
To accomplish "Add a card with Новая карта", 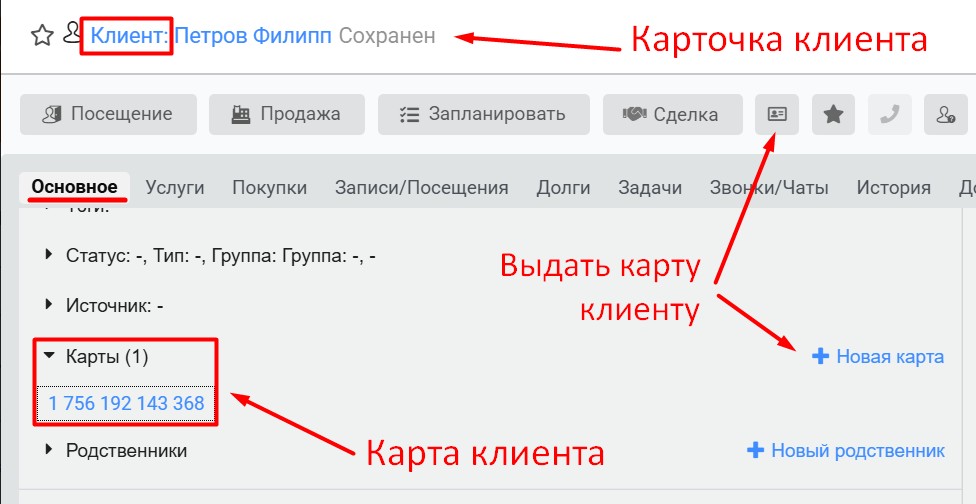I will (878, 357).
